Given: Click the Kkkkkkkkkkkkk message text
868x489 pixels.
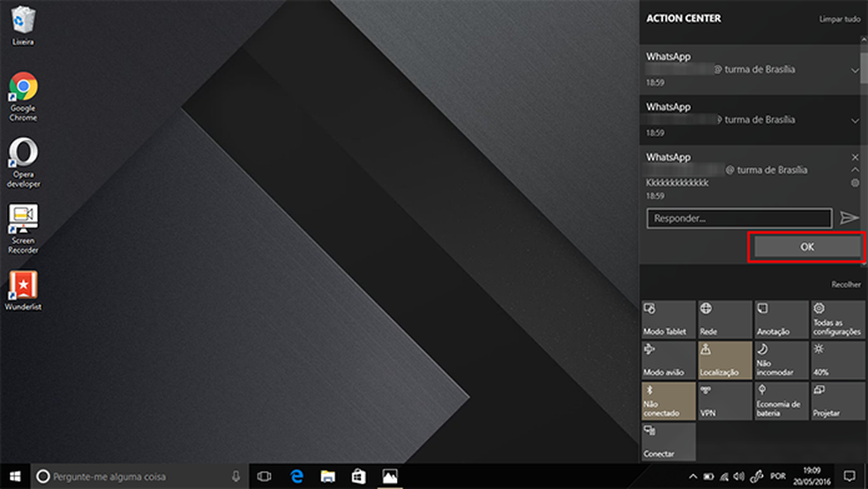Looking at the screenshot, I should point(677,183).
